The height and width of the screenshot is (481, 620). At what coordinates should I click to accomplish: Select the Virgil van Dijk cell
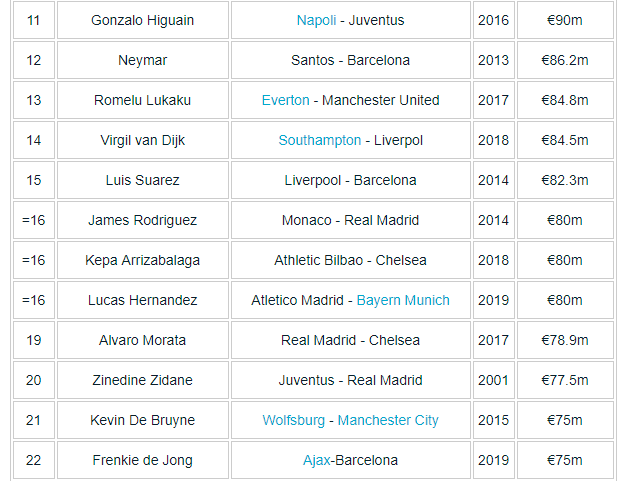point(142,140)
